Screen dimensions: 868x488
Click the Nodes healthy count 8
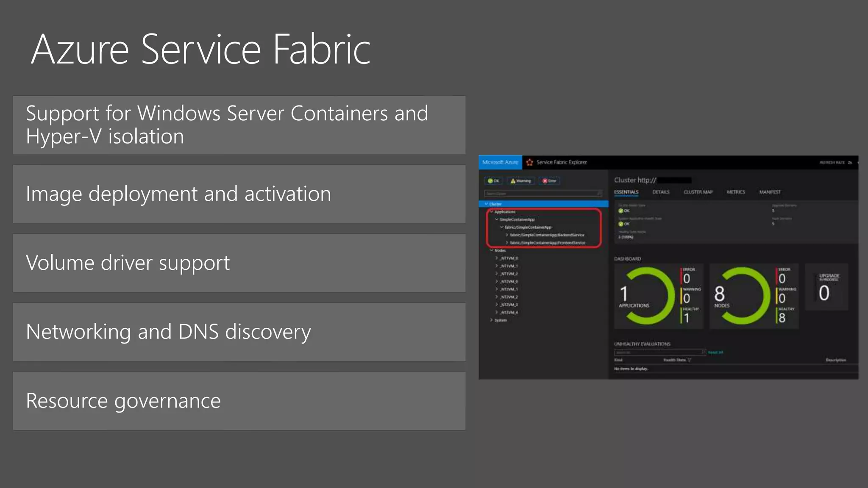[x=782, y=318]
